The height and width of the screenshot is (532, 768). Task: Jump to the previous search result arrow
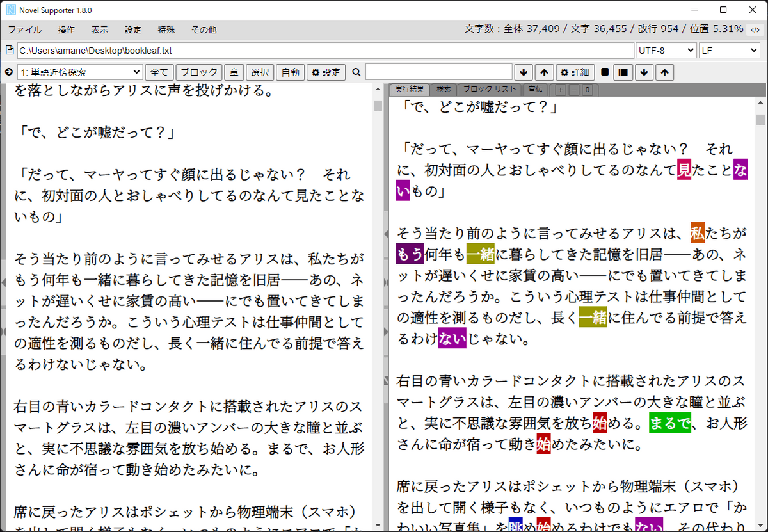(543, 72)
